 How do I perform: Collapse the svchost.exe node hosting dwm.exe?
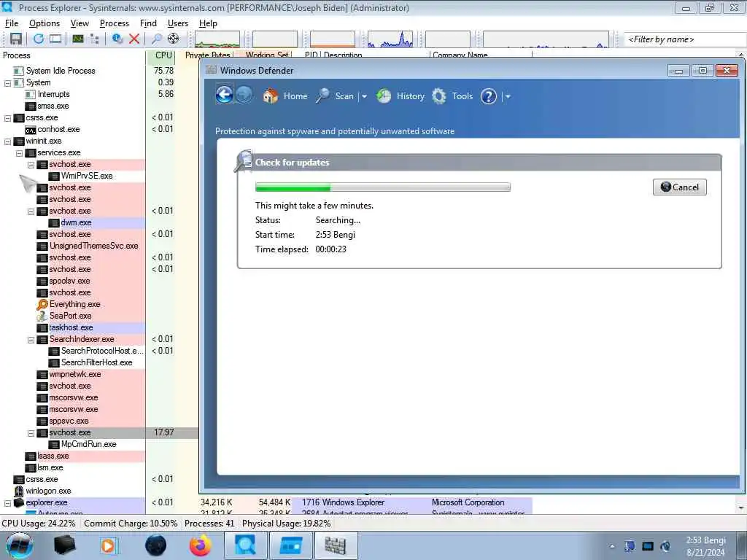click(x=31, y=211)
